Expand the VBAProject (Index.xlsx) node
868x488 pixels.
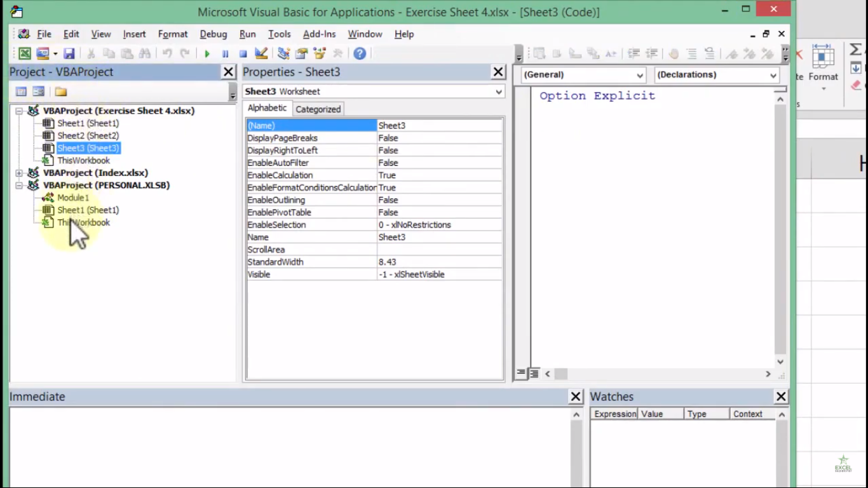point(19,173)
